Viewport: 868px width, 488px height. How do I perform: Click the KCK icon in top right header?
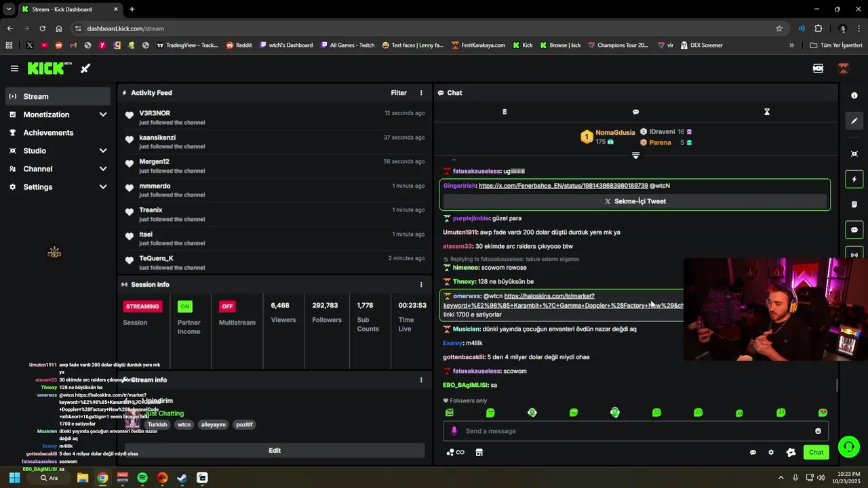click(818, 68)
